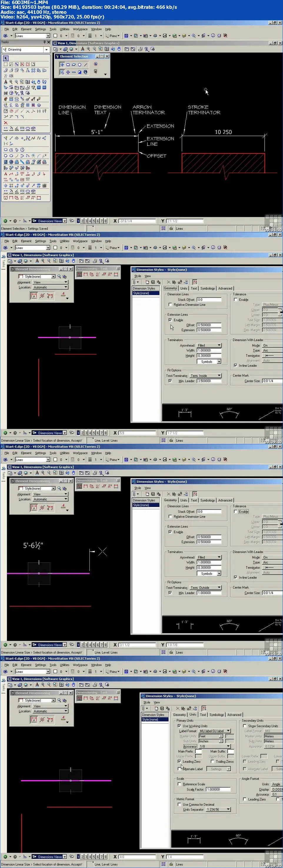Select Shape method in Element Selection toolbox

point(74,64)
